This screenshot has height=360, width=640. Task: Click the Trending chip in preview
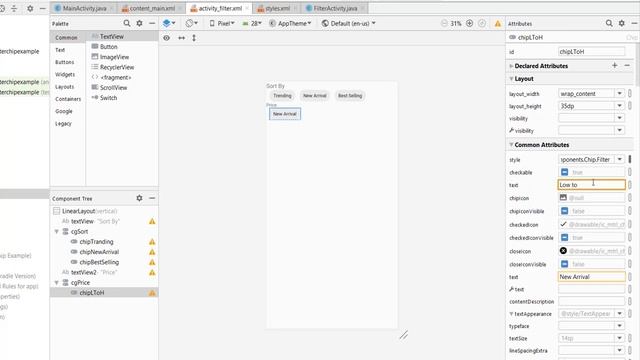point(282,96)
